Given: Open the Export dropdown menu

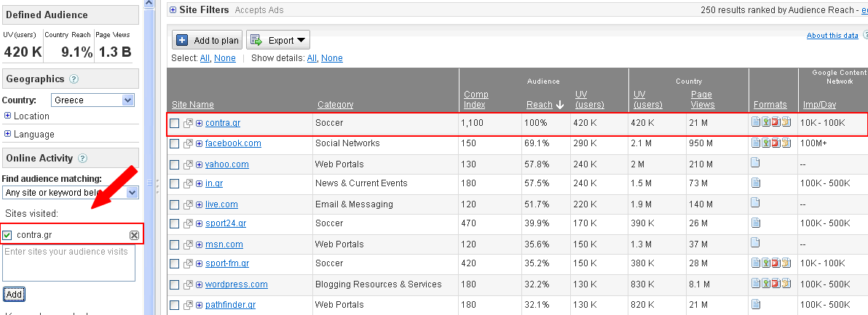Looking at the screenshot, I should (x=278, y=40).
